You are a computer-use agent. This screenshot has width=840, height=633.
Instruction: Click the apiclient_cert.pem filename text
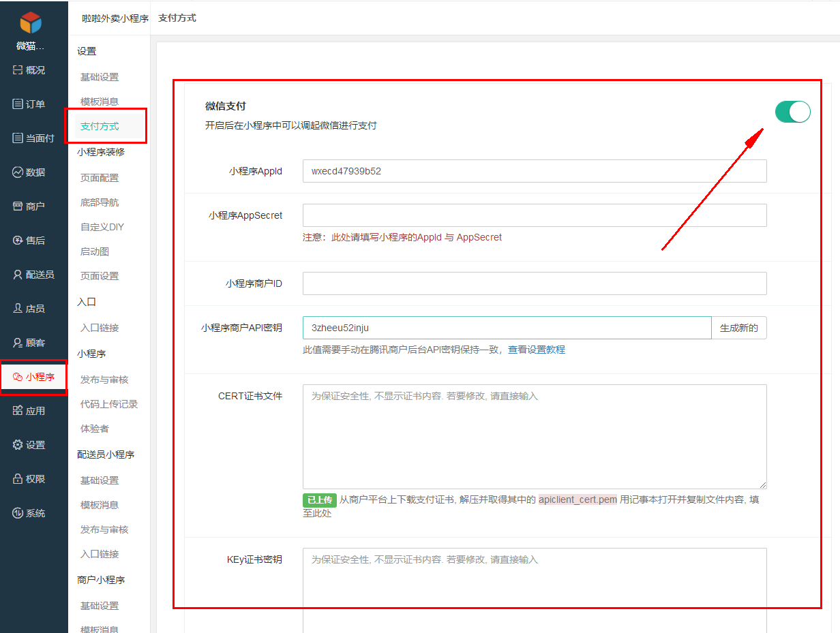[577, 499]
